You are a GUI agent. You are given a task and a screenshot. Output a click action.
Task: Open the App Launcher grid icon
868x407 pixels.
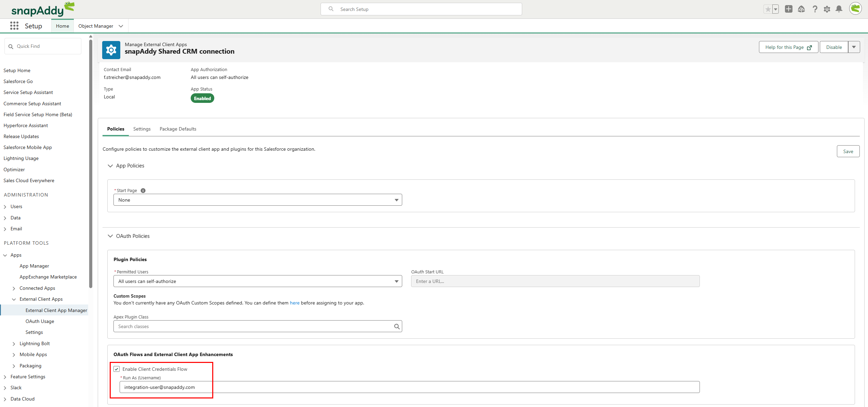point(14,26)
